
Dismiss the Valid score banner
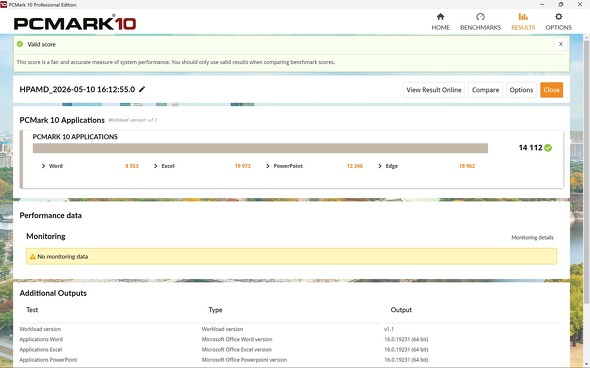click(561, 44)
